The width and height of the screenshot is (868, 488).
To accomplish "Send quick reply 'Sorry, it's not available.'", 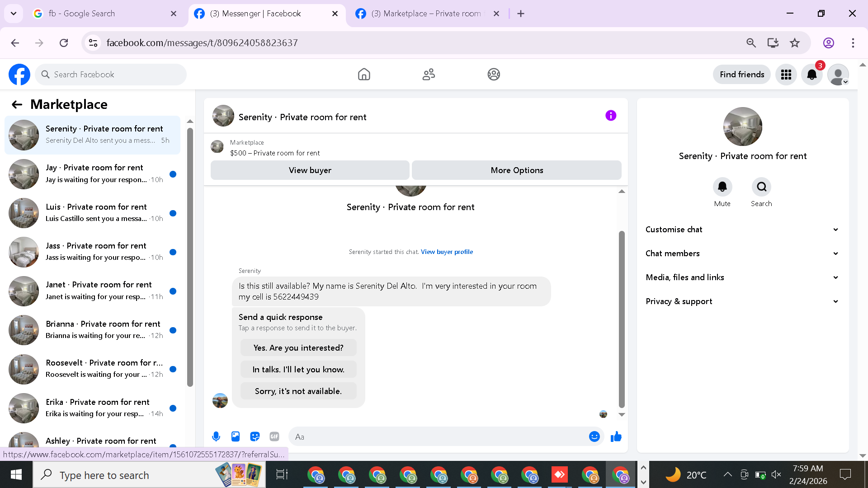I will click(x=298, y=391).
